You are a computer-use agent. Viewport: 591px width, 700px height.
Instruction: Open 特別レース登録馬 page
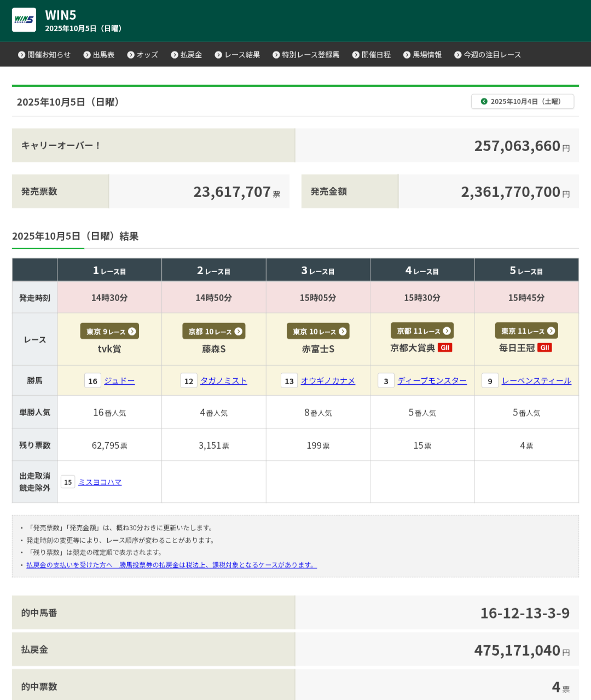pyautogui.click(x=306, y=55)
